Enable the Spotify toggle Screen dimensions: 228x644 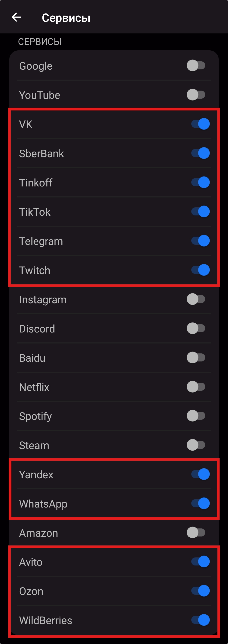196,416
